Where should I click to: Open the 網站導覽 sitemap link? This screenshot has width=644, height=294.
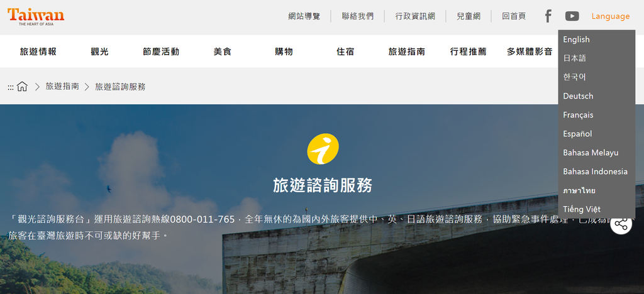click(304, 16)
